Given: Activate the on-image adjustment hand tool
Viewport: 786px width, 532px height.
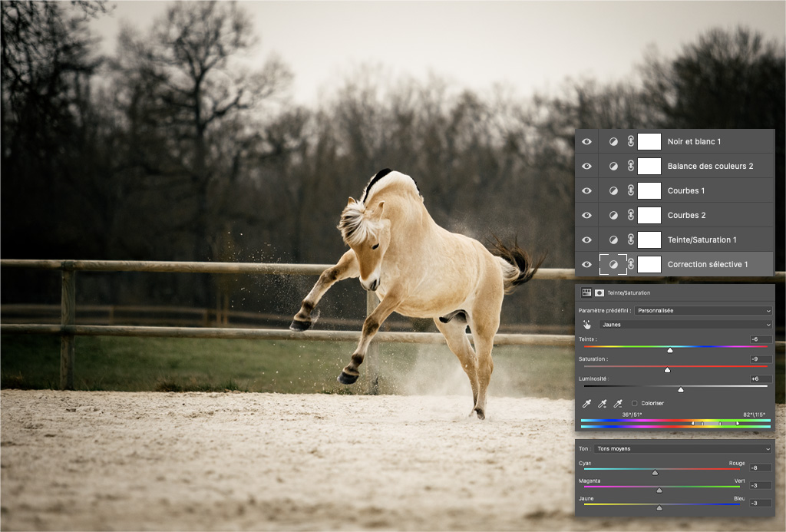Looking at the screenshot, I should tap(586, 325).
